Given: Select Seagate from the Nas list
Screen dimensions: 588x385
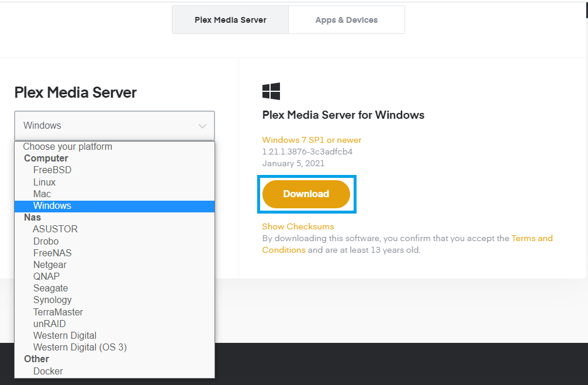Looking at the screenshot, I should [115, 288].
